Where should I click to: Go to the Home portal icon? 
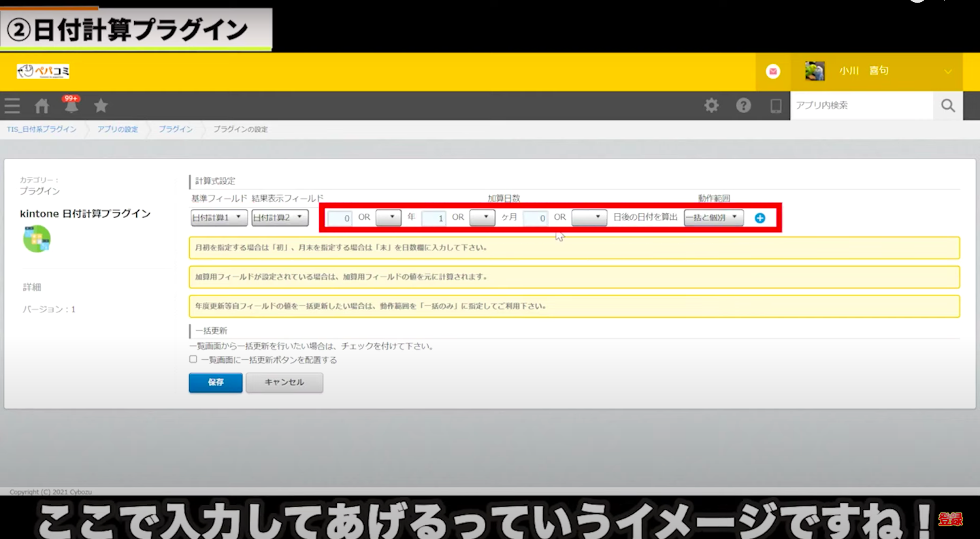tap(42, 105)
